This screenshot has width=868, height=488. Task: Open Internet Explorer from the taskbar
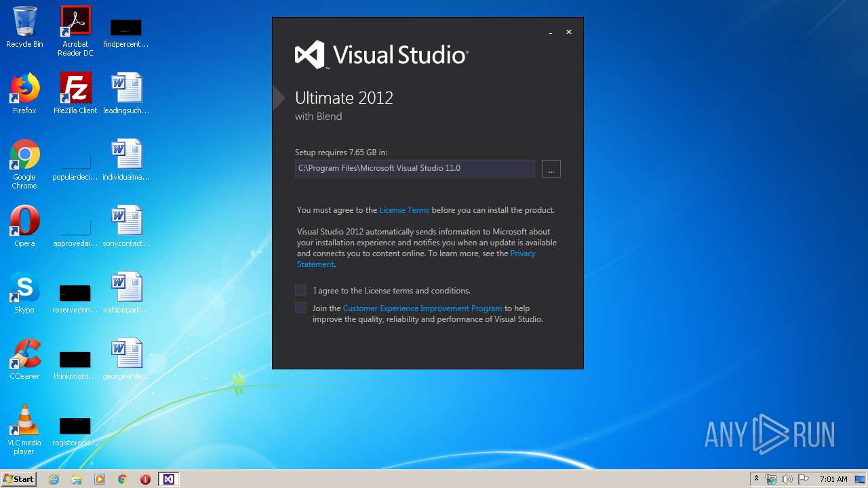[x=54, y=479]
